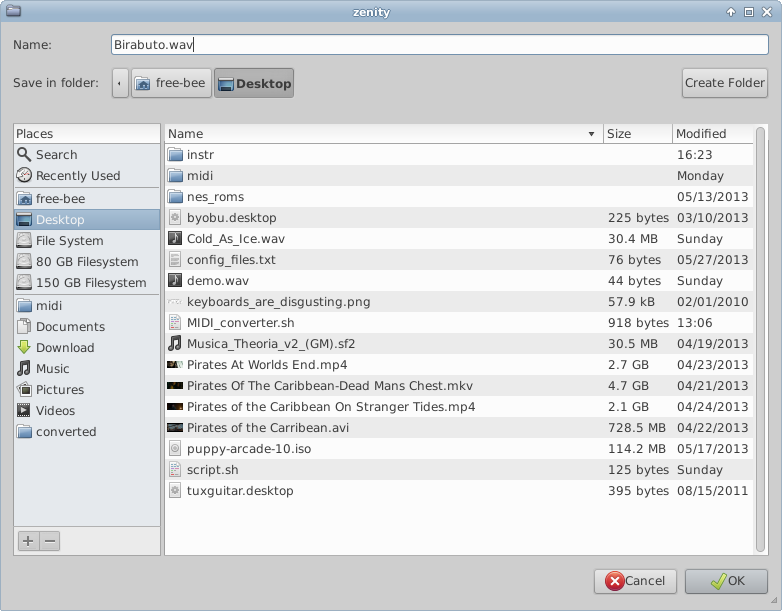Close the zenity dialog window
782x611 pixels.
tap(767, 12)
